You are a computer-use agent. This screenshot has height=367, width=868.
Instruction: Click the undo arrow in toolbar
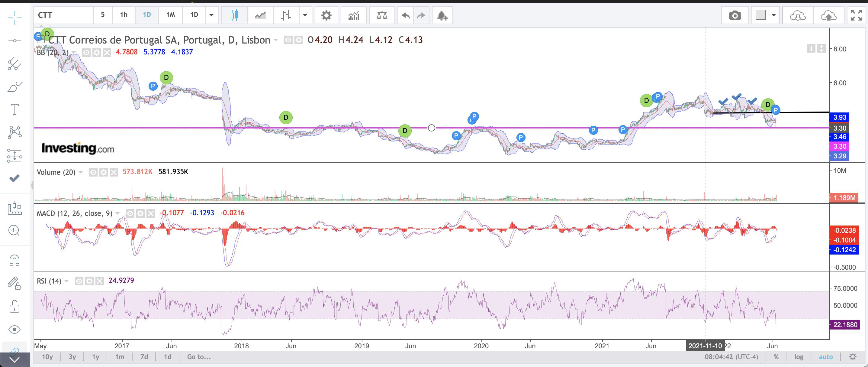[x=406, y=15]
